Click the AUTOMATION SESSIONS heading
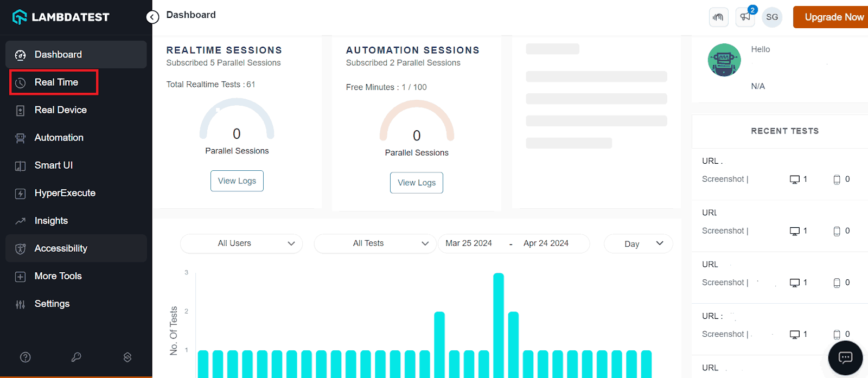868x378 pixels. (x=413, y=50)
